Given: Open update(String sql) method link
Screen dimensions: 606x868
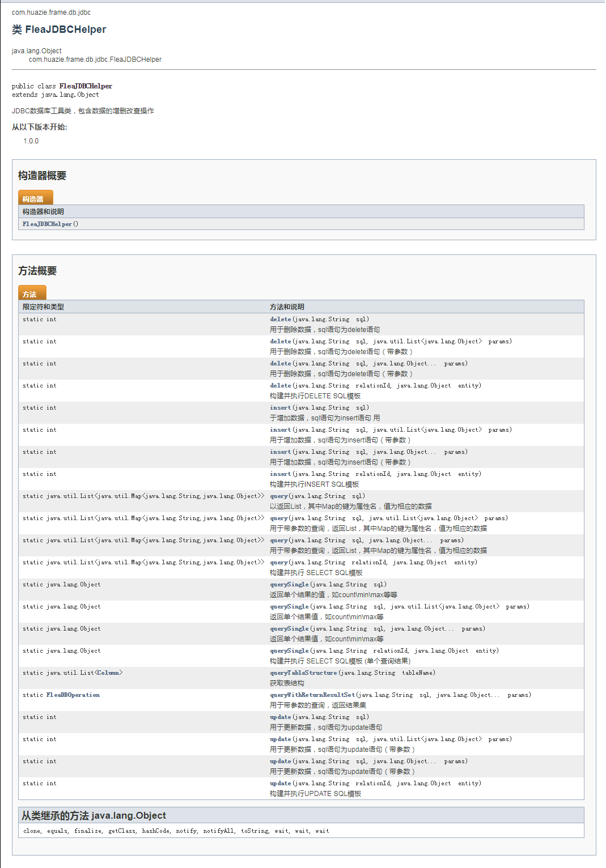Looking at the screenshot, I should 281,717.
